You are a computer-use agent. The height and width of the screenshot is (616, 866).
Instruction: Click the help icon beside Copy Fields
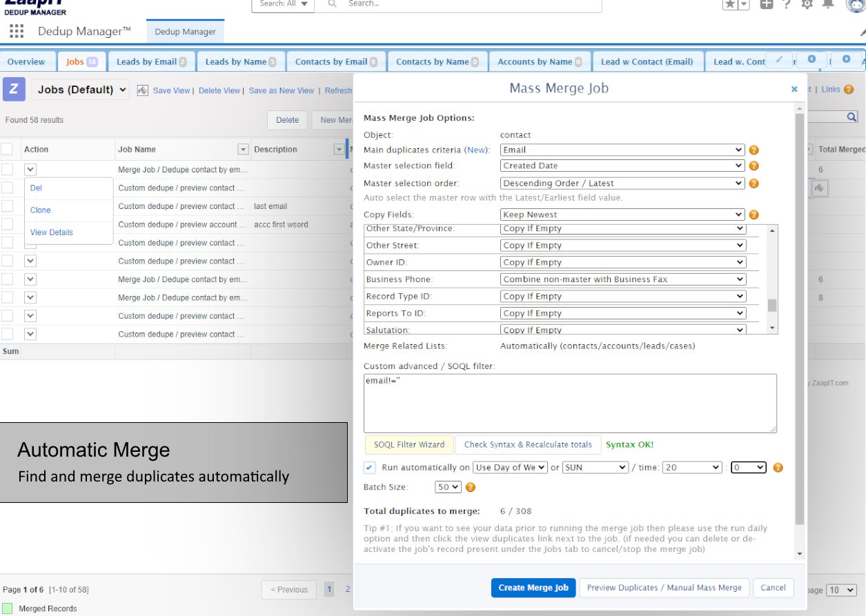pyautogui.click(x=754, y=215)
